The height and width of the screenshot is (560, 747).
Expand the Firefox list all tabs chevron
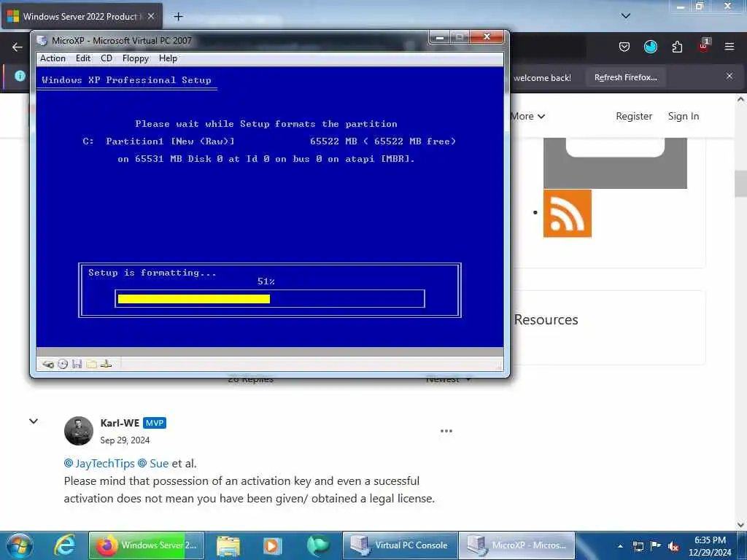click(x=626, y=16)
